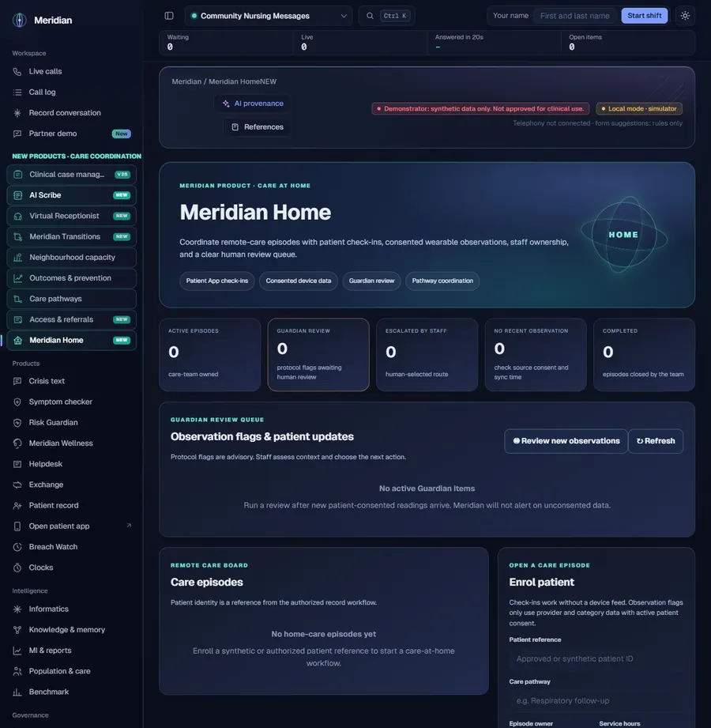
Task: Open Virtual Receptionist in sidebar
Action: pos(71,216)
